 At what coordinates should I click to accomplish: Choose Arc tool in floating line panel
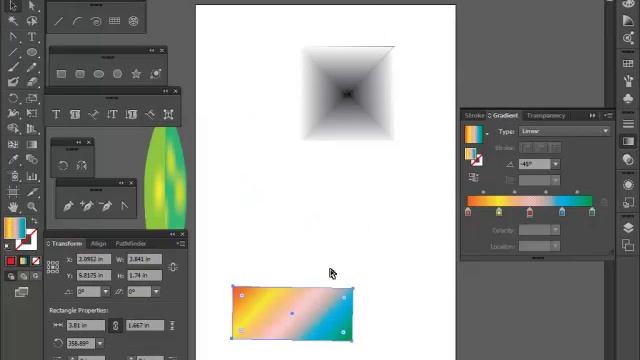coord(77,21)
